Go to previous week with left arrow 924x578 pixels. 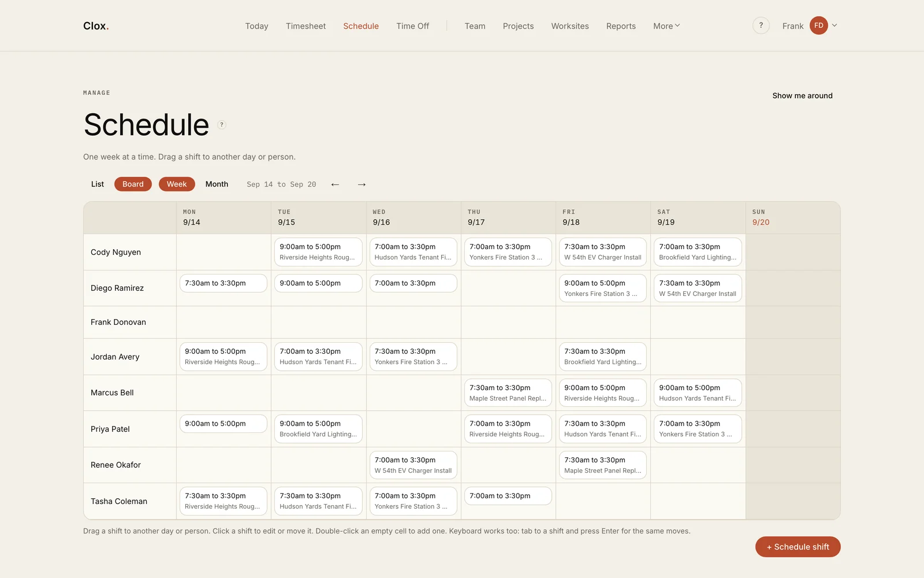[x=335, y=184]
